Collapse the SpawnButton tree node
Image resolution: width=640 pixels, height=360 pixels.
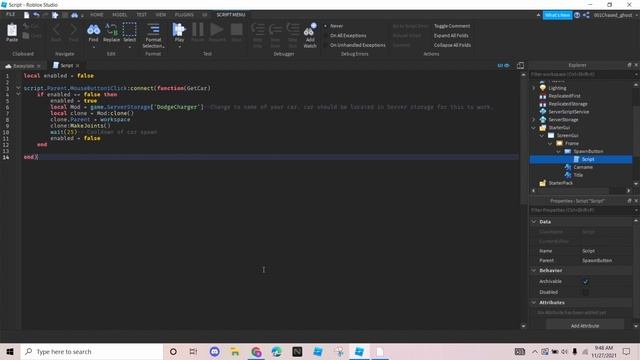[x=558, y=151]
